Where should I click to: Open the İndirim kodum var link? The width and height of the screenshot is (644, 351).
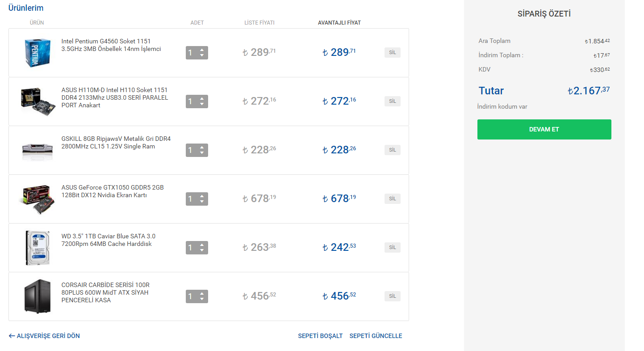(502, 107)
